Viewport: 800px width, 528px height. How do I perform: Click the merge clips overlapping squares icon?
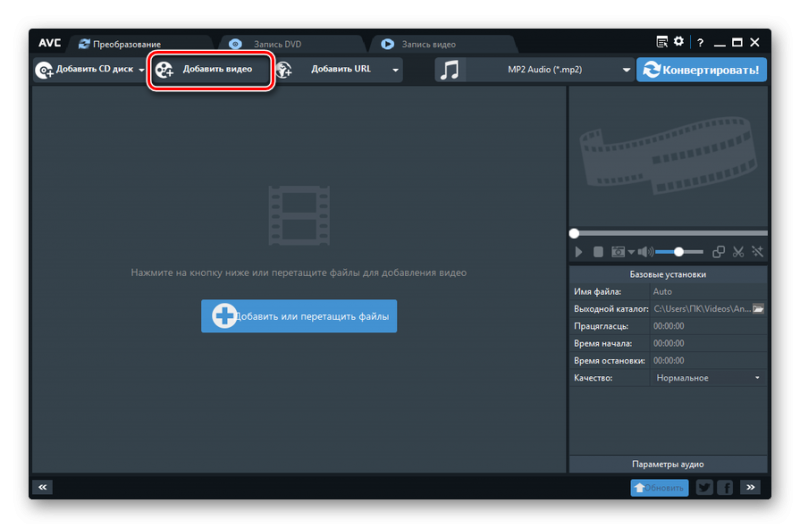[x=718, y=252]
